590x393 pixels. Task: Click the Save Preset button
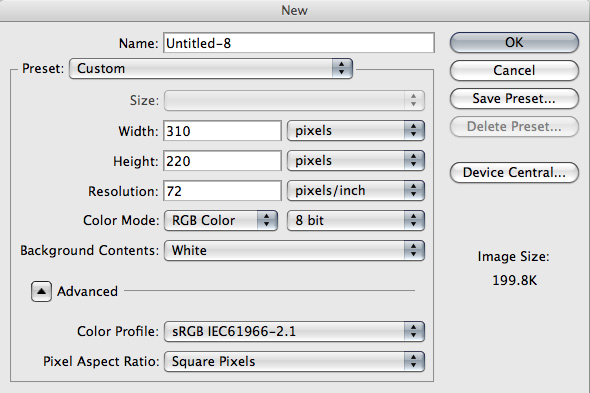(x=514, y=99)
